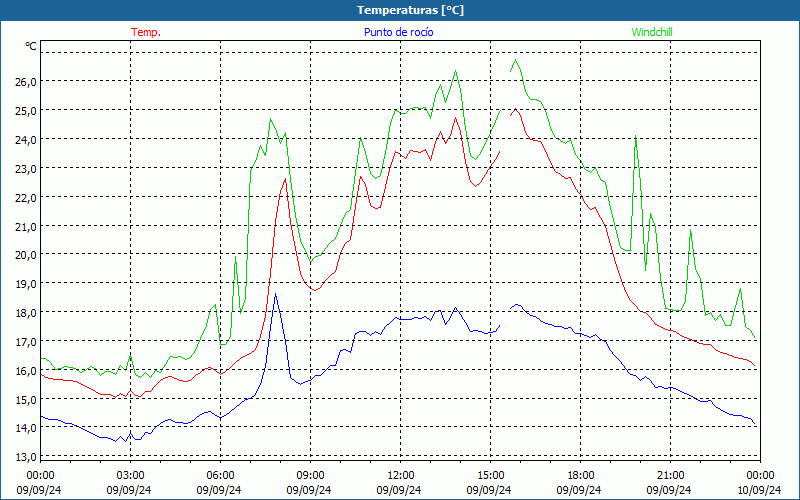Select the green Windchill legend label
Image resolution: width=800 pixels, height=500 pixels.
click(x=652, y=32)
